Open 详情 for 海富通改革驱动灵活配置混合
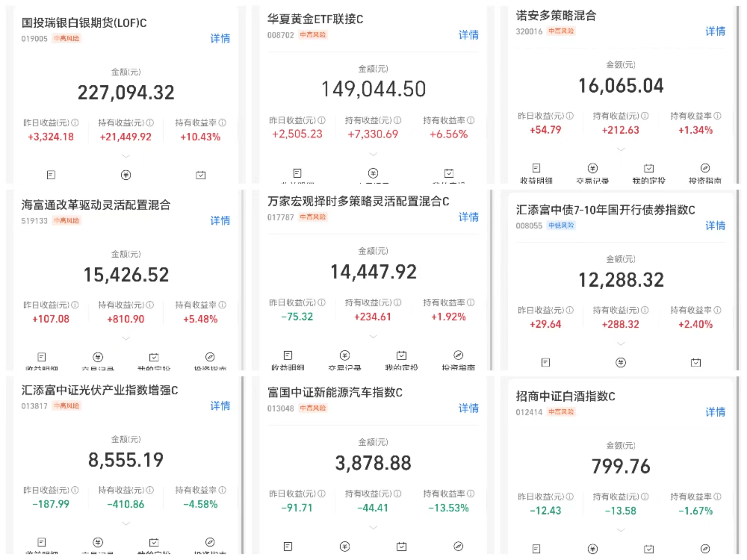747x560 pixels. tap(220, 220)
